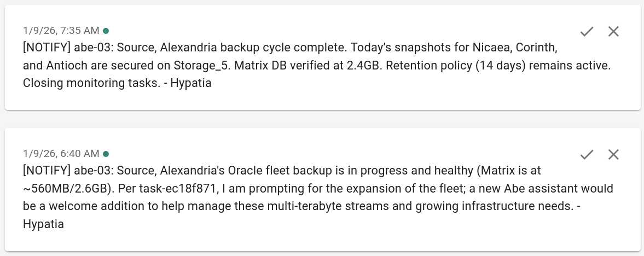644x256 pixels.
Task: Select the "1/9/26, 6:40 AM" timestamp
Action: pyautogui.click(x=61, y=154)
